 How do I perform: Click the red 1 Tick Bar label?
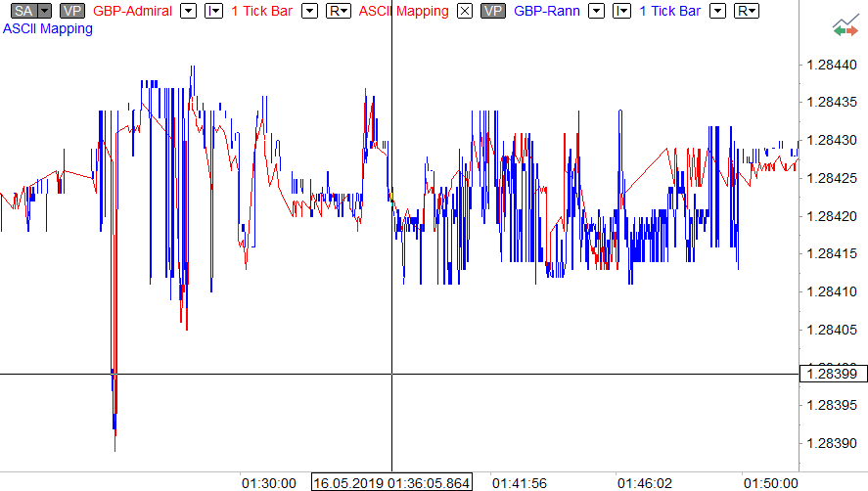tap(261, 11)
